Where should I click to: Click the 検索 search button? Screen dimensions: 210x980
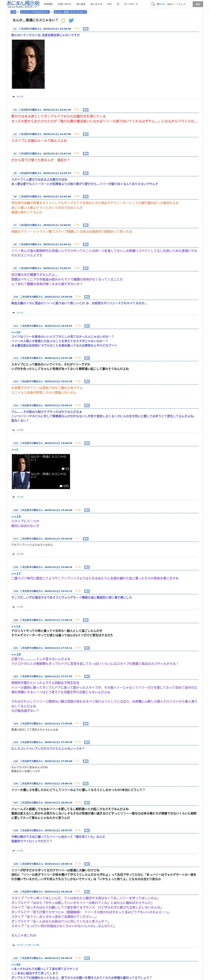click(x=198, y=4)
